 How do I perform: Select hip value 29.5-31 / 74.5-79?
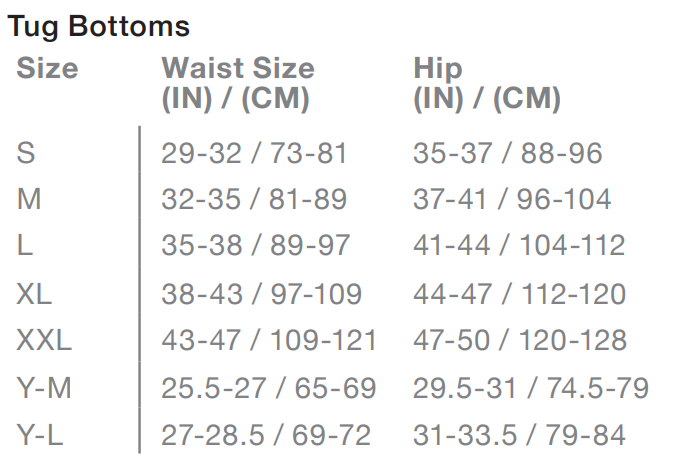click(x=531, y=388)
